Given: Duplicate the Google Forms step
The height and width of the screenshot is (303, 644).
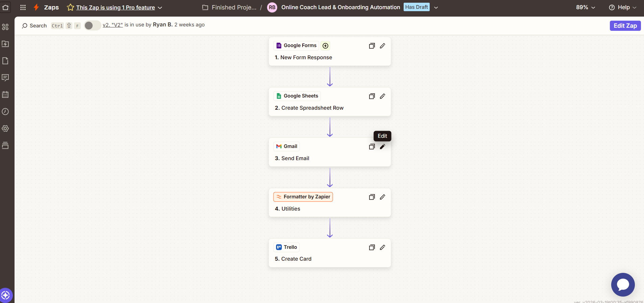Looking at the screenshot, I should (x=372, y=46).
